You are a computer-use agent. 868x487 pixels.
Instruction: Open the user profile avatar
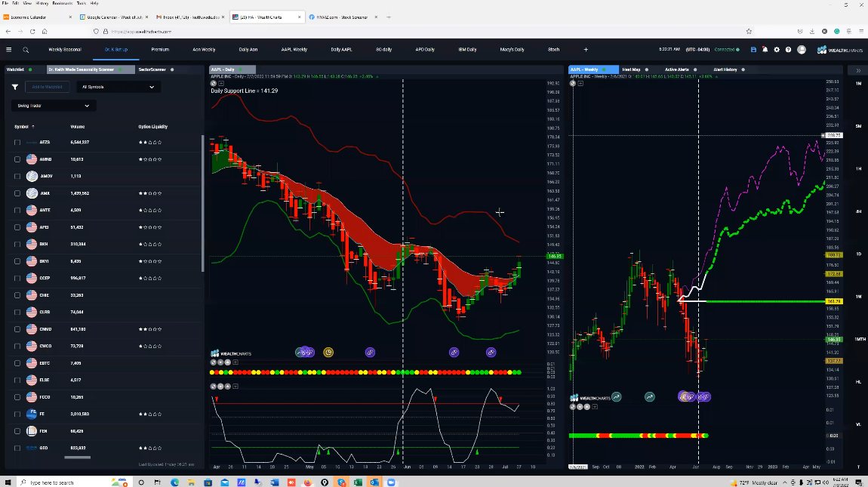pyautogui.click(x=801, y=50)
